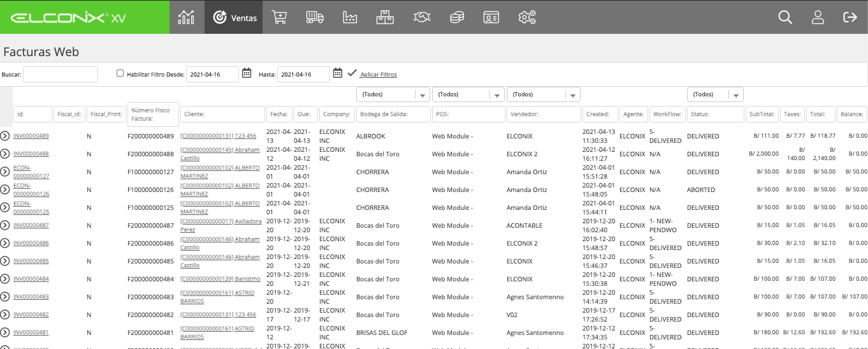Click the Desde date field
Viewport: 868px width, 349px height.
[x=212, y=74]
